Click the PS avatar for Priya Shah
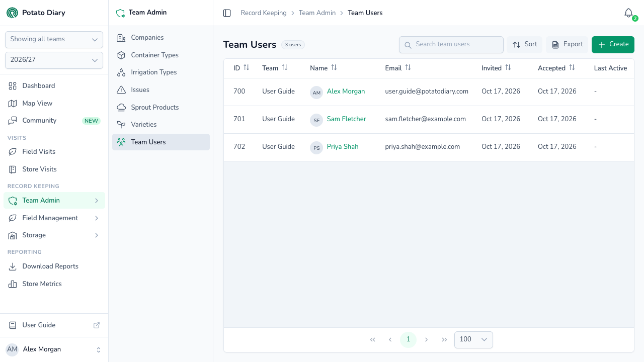Screen dimensions: 644x362 click(316, 148)
